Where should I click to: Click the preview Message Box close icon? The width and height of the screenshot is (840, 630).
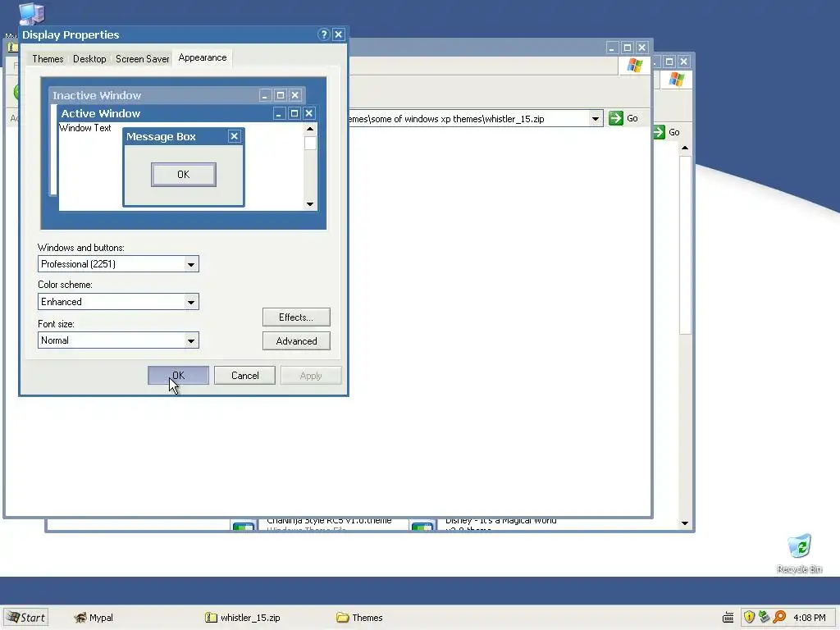point(234,136)
